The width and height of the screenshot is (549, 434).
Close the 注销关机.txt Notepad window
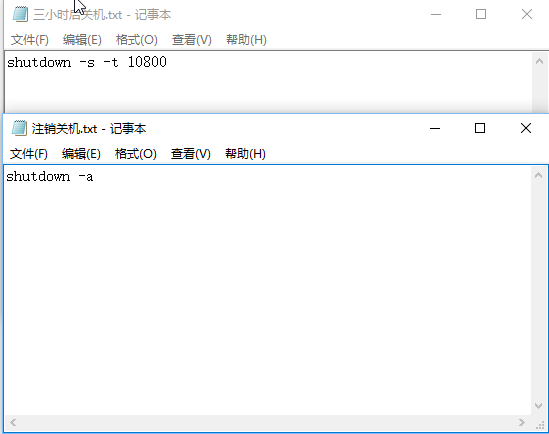(526, 128)
